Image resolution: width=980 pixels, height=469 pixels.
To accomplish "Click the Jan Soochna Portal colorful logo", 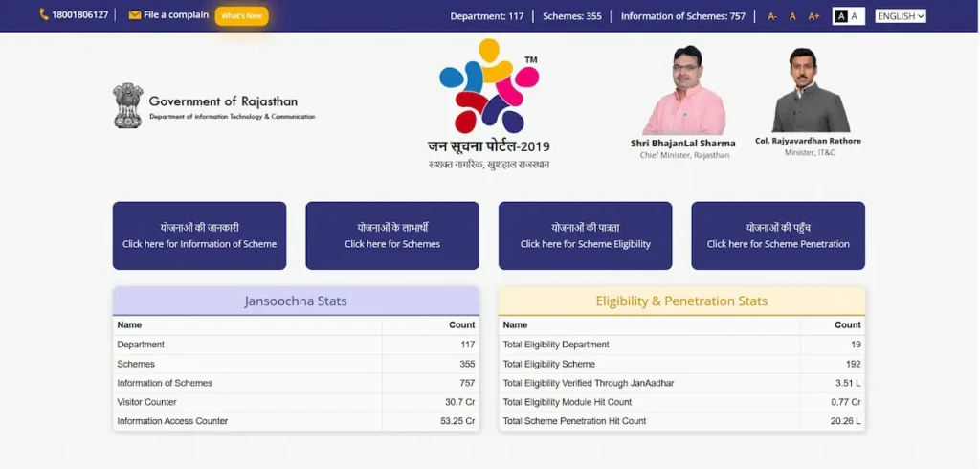I will point(489,86).
